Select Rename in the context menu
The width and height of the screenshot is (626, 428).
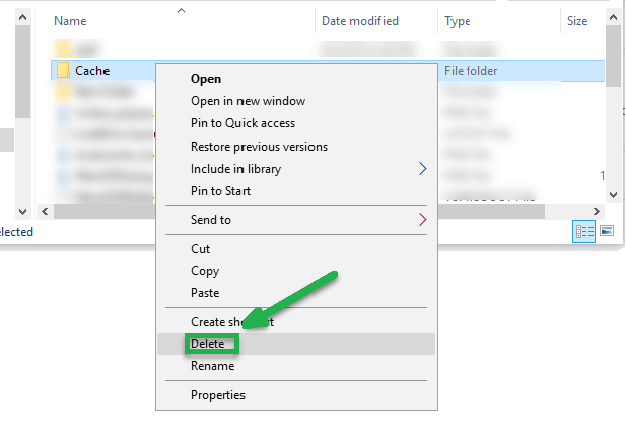212,366
